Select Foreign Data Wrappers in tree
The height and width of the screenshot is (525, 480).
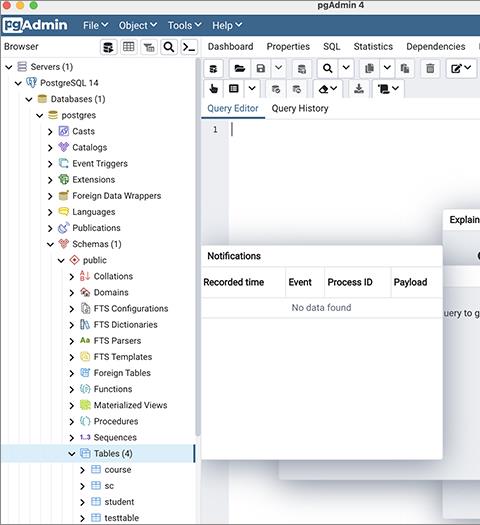pyautogui.click(x=116, y=196)
